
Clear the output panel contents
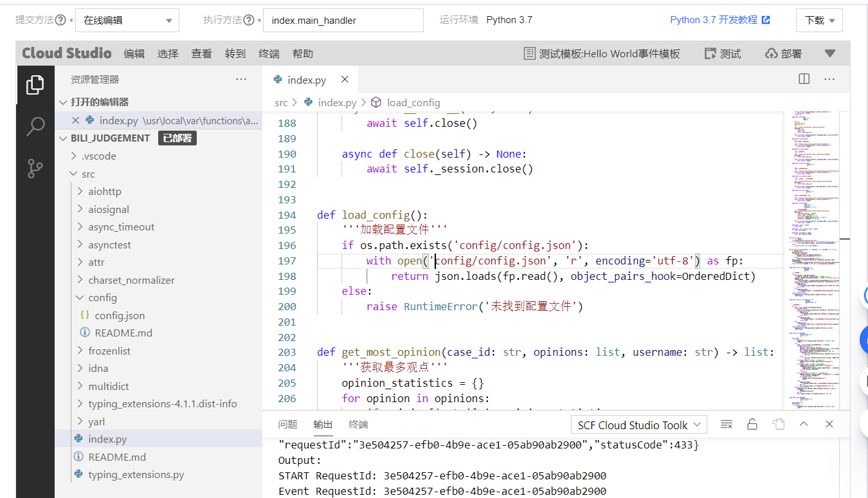pos(727,424)
